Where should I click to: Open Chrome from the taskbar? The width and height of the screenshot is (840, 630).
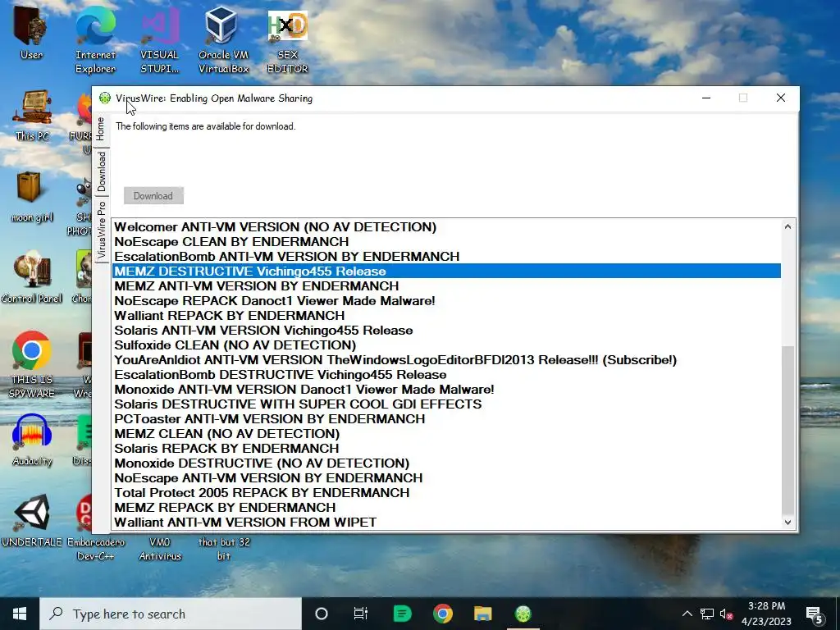(x=442, y=614)
